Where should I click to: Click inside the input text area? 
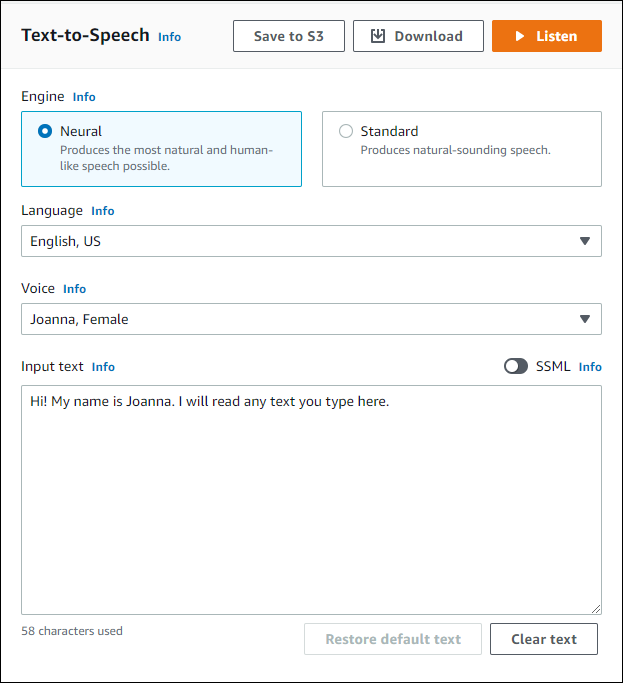pyautogui.click(x=310, y=500)
